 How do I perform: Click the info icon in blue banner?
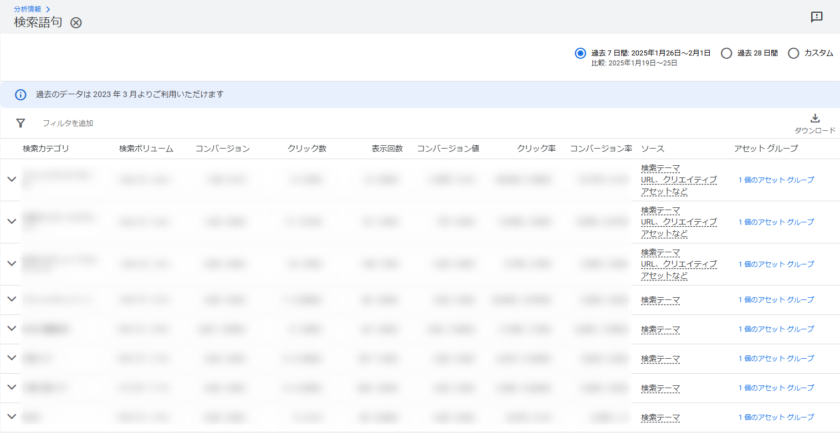(20, 95)
